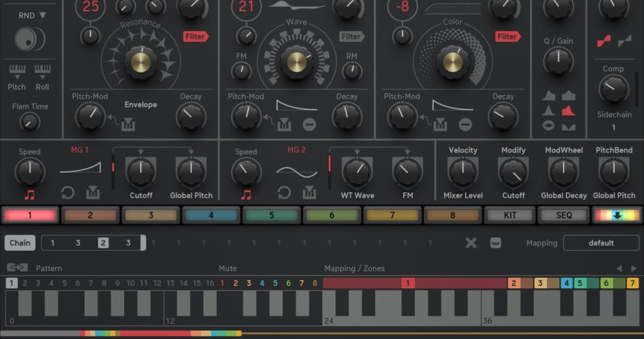
Task: Click the gold Resonance knob
Action: click(x=141, y=62)
